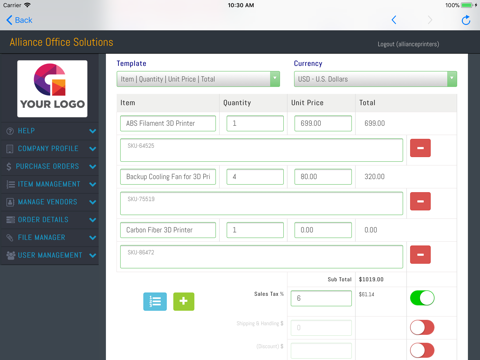The image size is (480, 360).
Task: Expand COMPANY PROFILE chevron
Action: 93,149
